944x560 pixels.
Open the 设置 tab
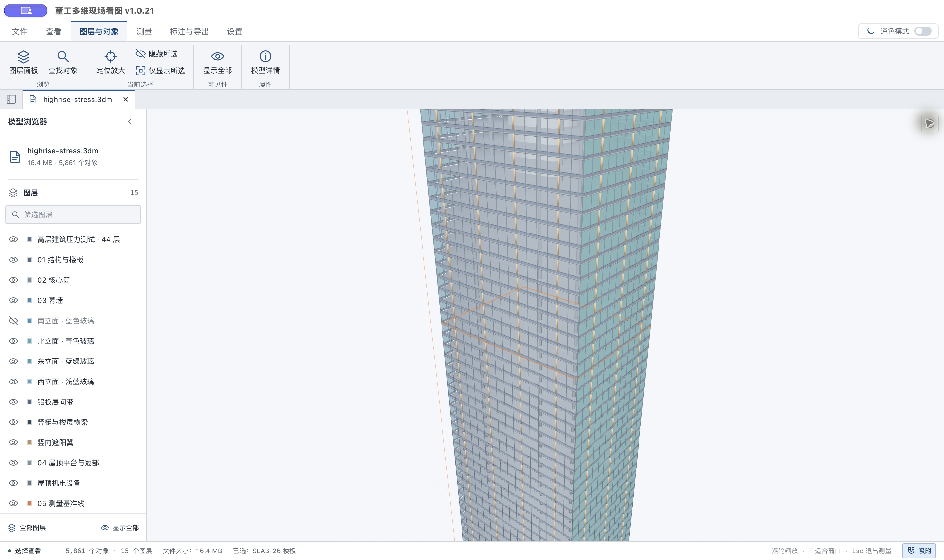234,32
